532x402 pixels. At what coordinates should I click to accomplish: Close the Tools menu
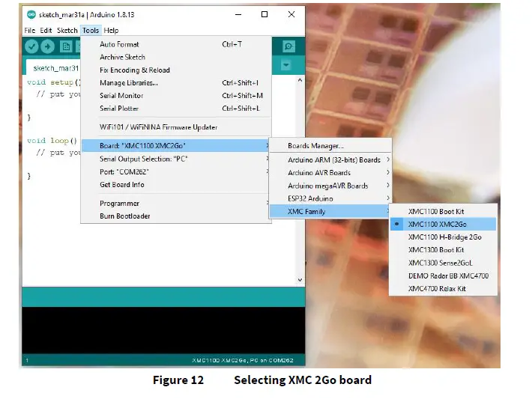(x=91, y=31)
